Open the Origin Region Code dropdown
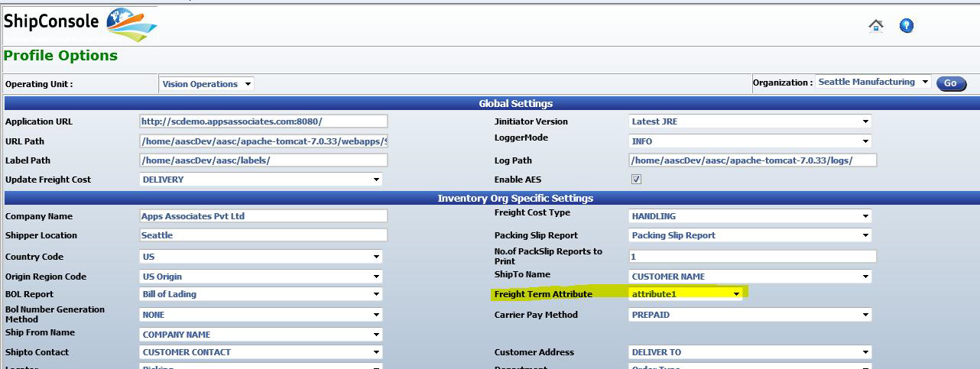 coord(261,277)
